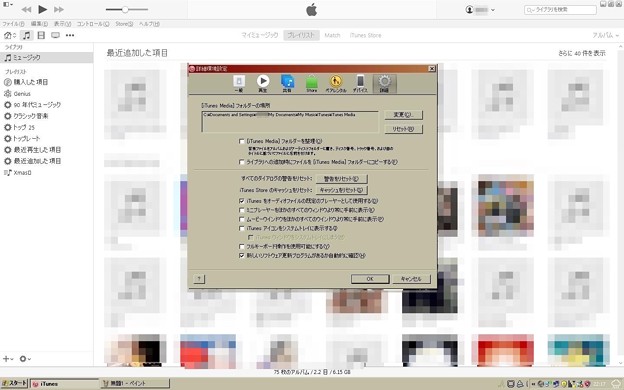Screen dimensions: 624x390
Task: Toggle automatic software update check checkbox
Action: (242, 255)
